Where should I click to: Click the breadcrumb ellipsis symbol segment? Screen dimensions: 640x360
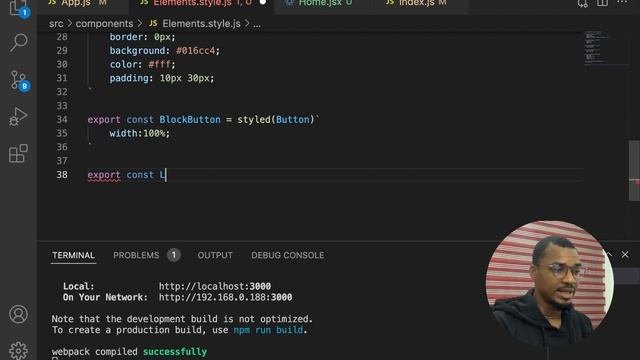tap(257, 24)
